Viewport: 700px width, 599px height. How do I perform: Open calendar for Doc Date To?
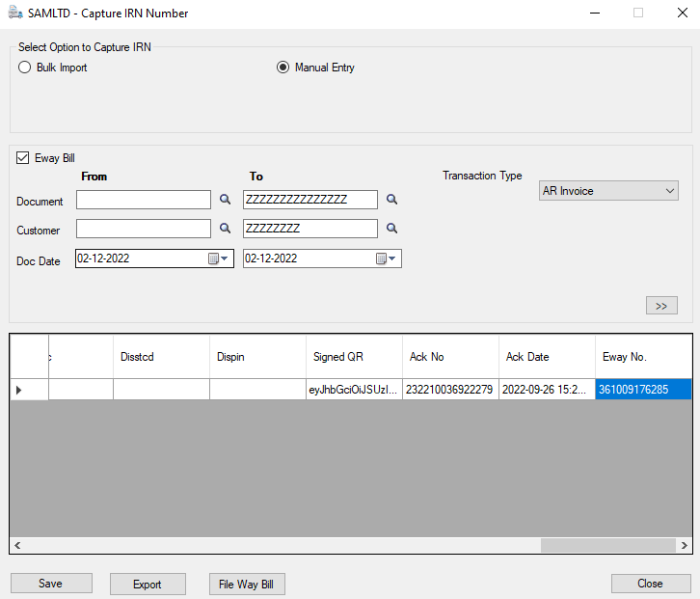(x=386, y=259)
